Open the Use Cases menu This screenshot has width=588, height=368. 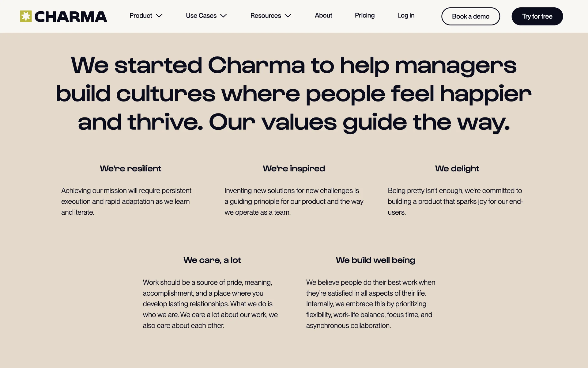point(201,16)
